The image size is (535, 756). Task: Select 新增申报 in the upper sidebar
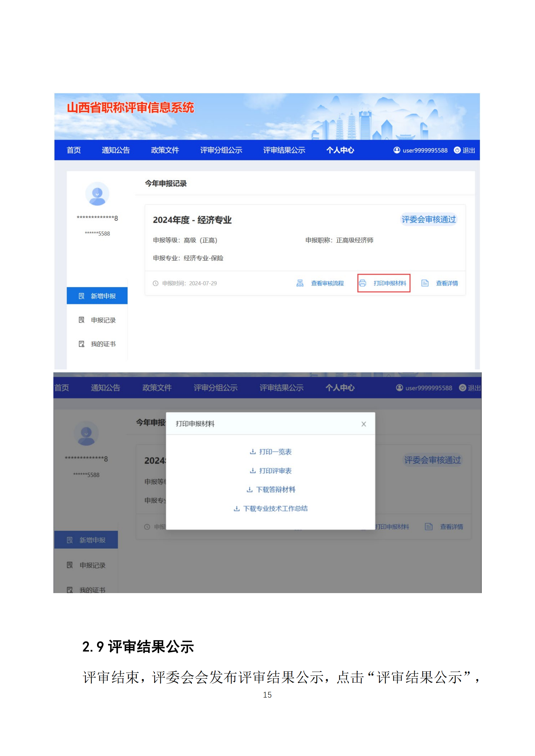pyautogui.click(x=97, y=296)
